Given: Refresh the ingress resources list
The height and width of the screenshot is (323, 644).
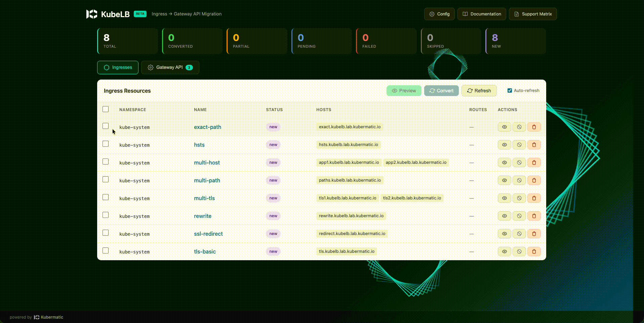Looking at the screenshot, I should [479, 90].
